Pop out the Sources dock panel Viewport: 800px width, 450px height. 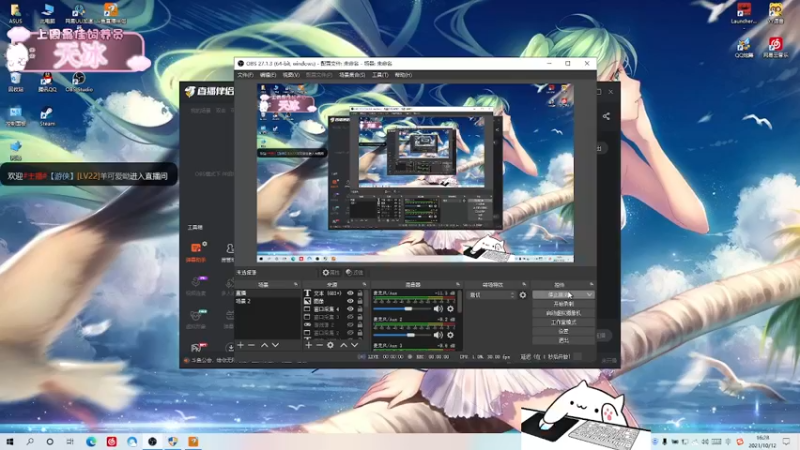pos(364,284)
